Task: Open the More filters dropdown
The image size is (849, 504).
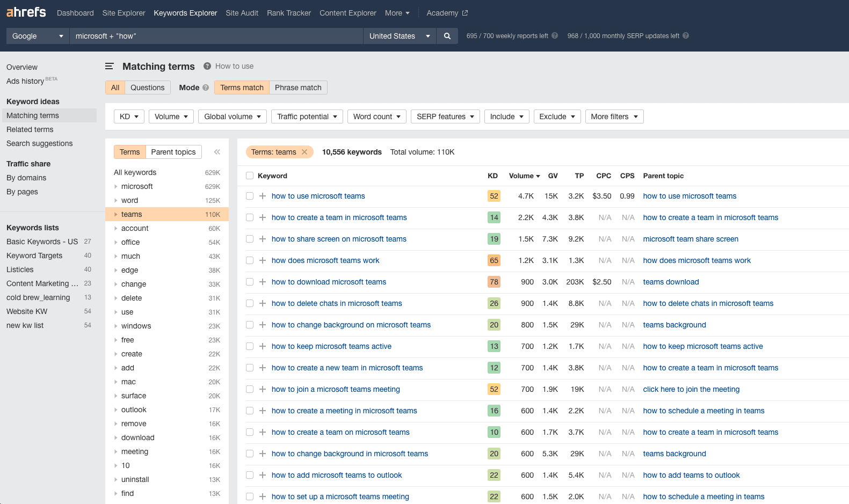Action: [614, 116]
